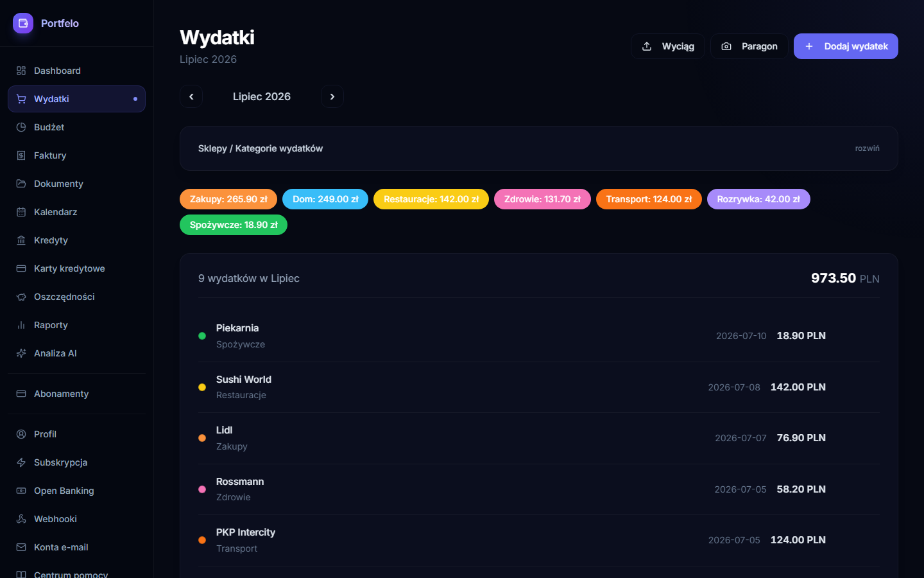Expand the Sklepy / Kategorie wydatków panel

pyautogui.click(x=539, y=148)
